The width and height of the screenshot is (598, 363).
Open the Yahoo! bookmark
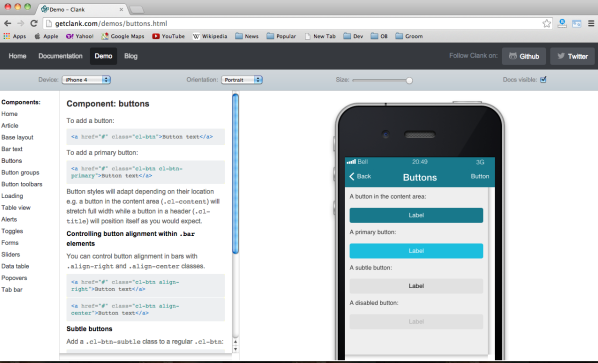coord(80,36)
